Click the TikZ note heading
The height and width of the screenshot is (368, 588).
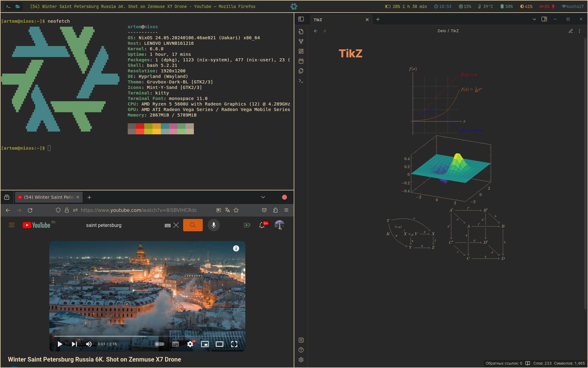pyautogui.click(x=350, y=54)
